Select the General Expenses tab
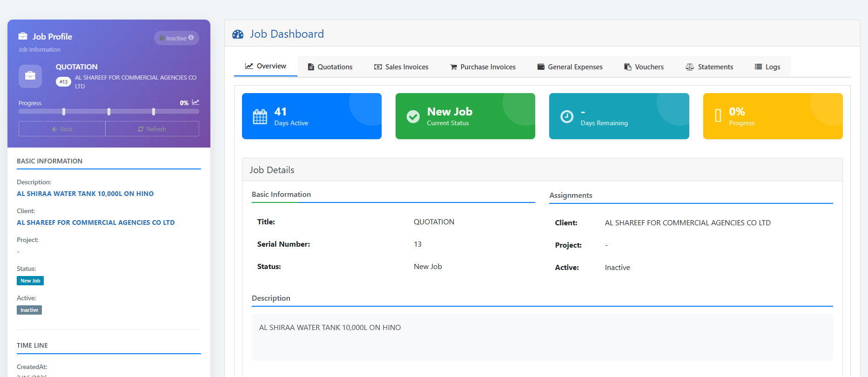This screenshot has height=377, width=868. point(570,67)
